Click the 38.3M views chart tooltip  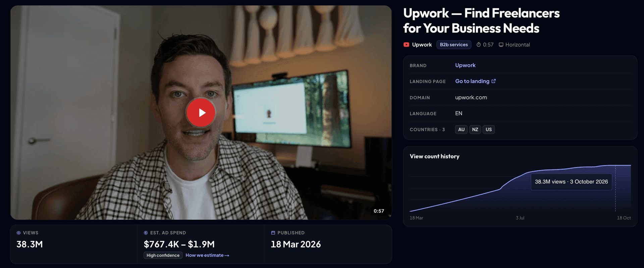(571, 182)
